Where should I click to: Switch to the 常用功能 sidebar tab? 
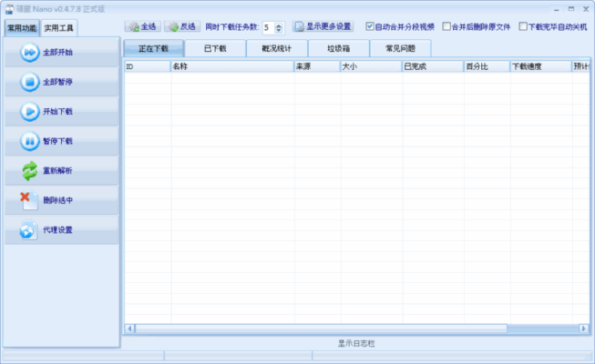click(22, 28)
